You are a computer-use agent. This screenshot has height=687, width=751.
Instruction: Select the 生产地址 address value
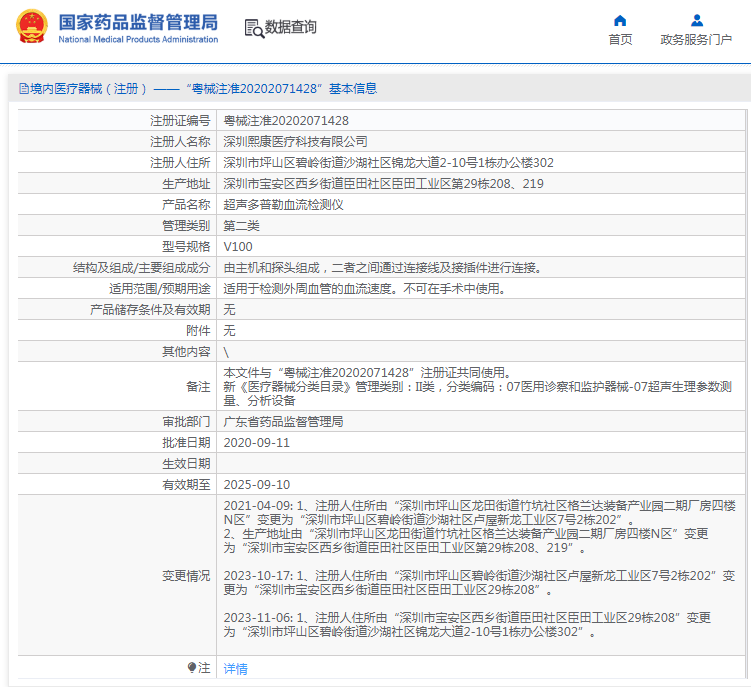pos(383,184)
